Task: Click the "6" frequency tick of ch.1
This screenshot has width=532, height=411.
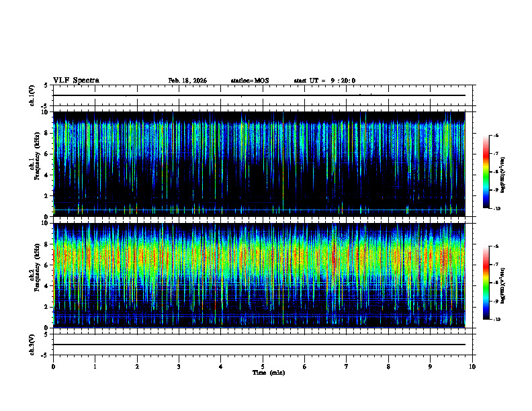Action: 46,154
